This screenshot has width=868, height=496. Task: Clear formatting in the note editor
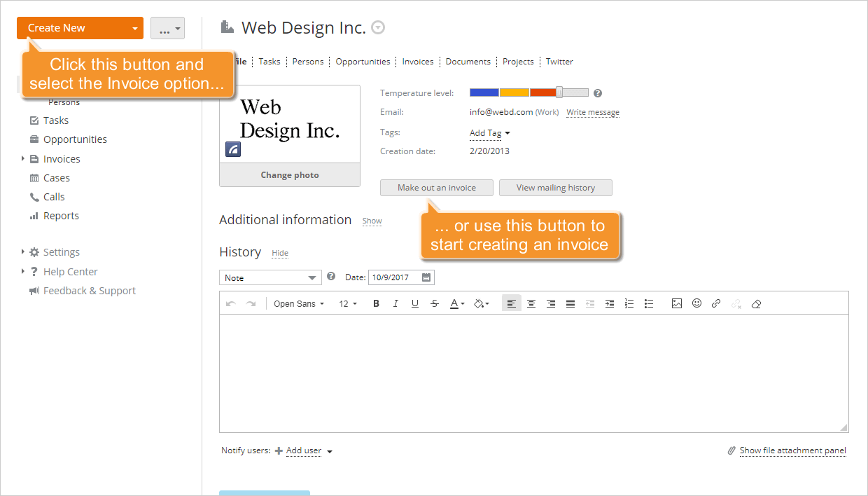[x=756, y=303]
